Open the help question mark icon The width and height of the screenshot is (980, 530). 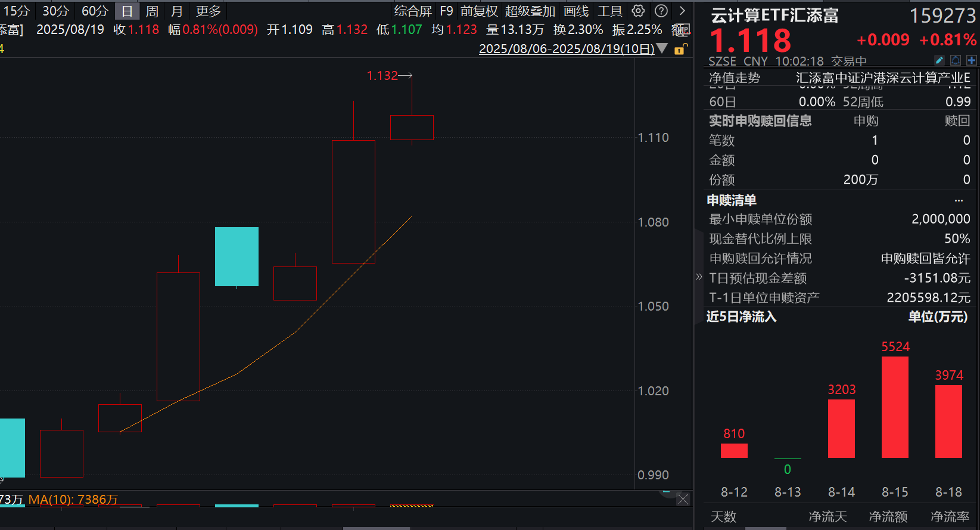tap(661, 11)
